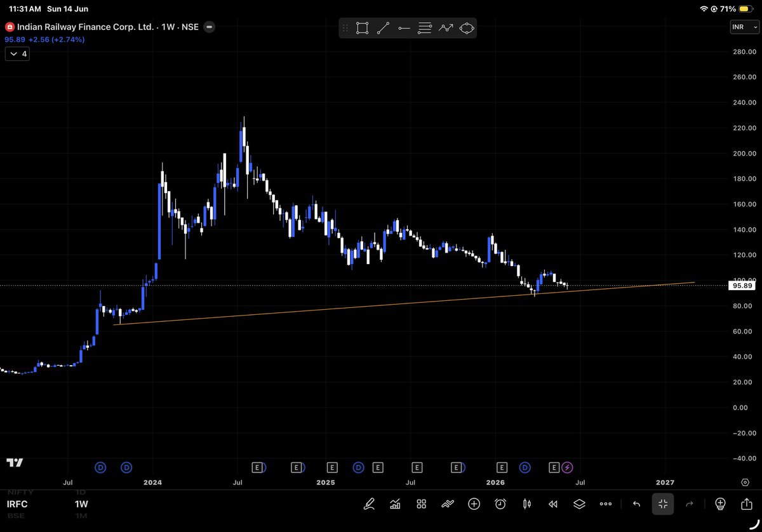Grab the floating drawing toolbar handle

[x=345, y=28]
